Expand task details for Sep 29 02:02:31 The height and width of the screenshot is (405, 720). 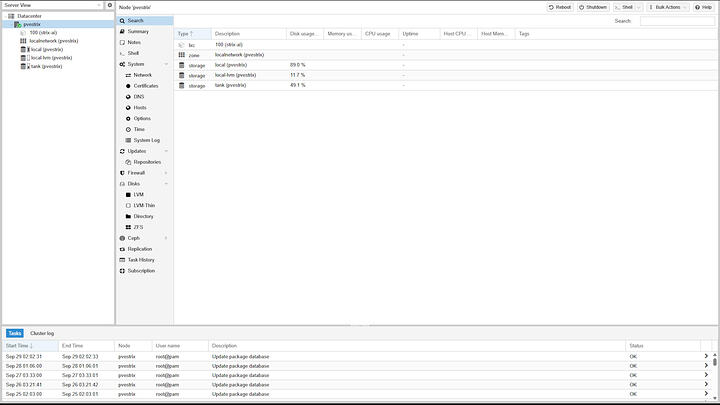[706, 356]
